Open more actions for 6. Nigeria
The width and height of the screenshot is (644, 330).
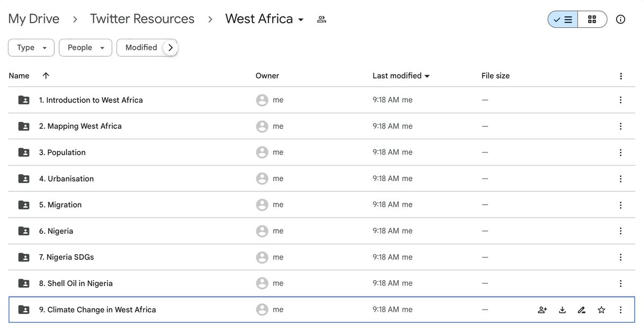point(620,231)
